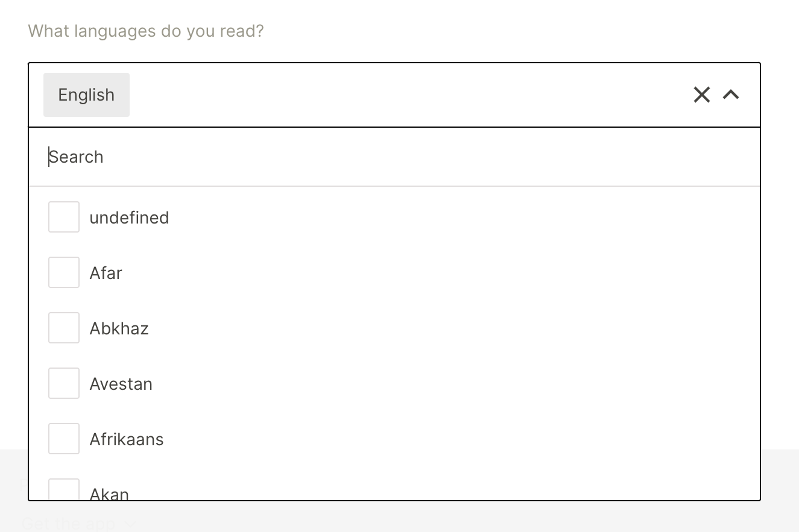Tick the Avestan checkbox

(64, 383)
